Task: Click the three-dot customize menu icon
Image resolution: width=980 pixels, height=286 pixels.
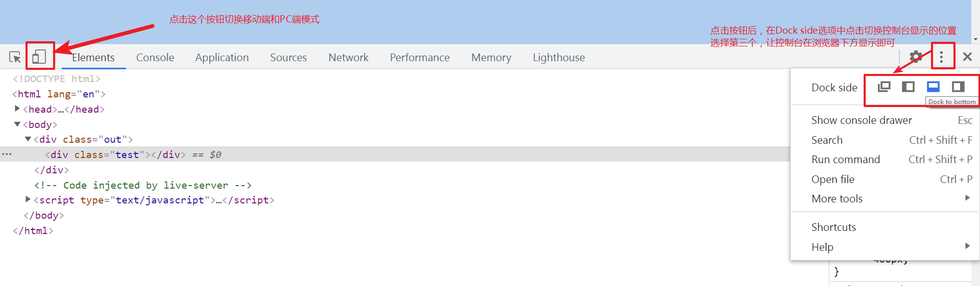Action: point(942,57)
